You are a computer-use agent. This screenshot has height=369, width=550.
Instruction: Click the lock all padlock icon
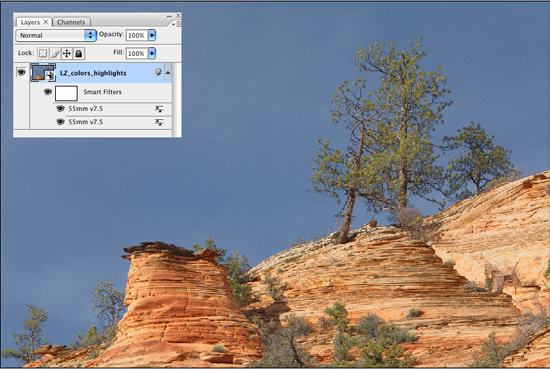pyautogui.click(x=79, y=53)
